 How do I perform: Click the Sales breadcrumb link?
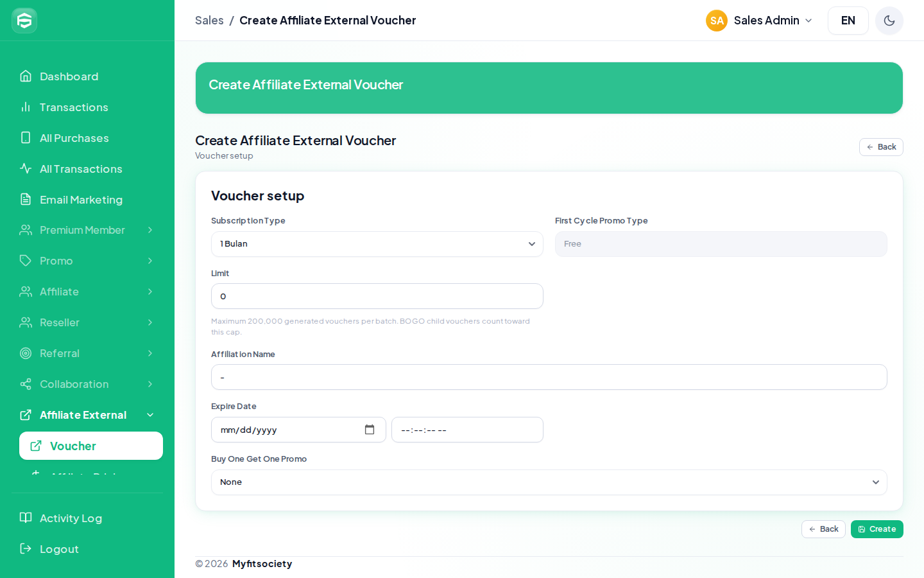tap(209, 21)
